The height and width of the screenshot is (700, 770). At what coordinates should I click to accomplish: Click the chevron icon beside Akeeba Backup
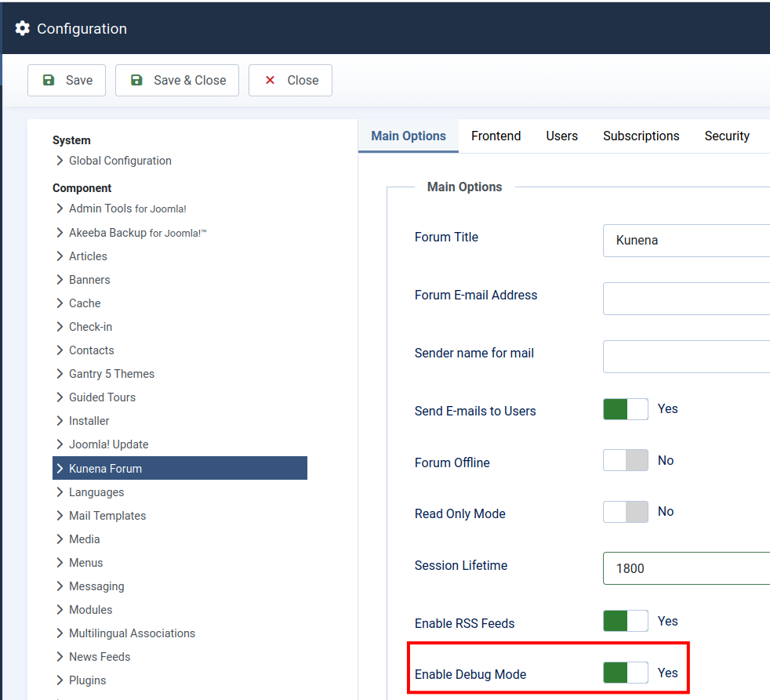click(x=60, y=233)
